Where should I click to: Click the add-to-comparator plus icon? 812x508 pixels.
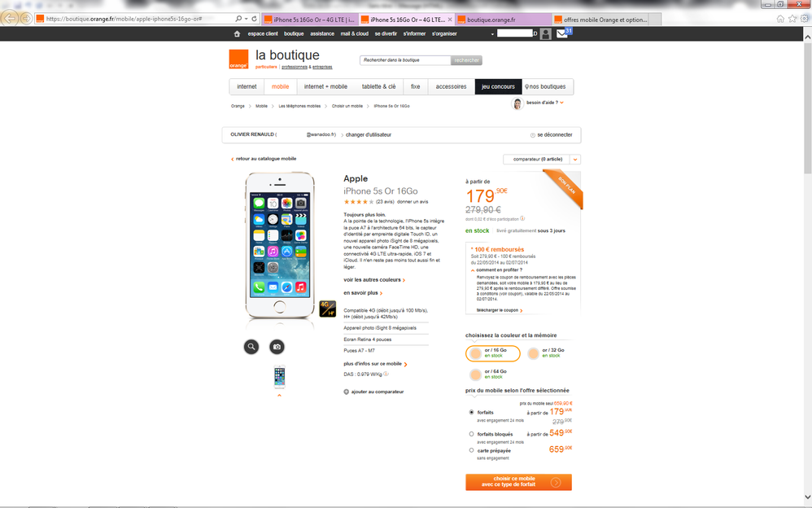click(346, 392)
